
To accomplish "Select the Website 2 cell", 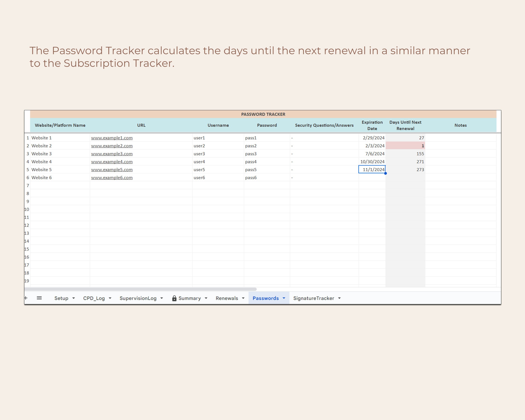I will pyautogui.click(x=42, y=146).
